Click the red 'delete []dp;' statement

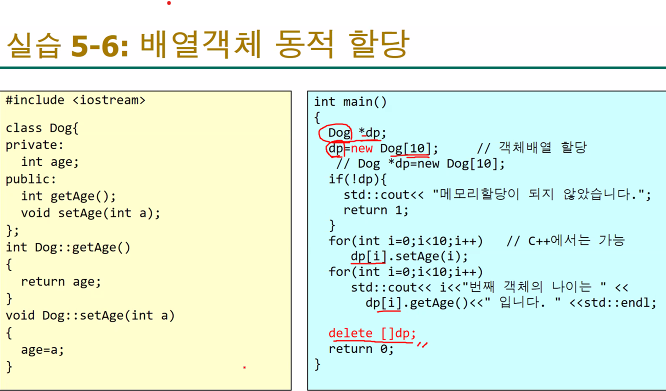(372, 333)
